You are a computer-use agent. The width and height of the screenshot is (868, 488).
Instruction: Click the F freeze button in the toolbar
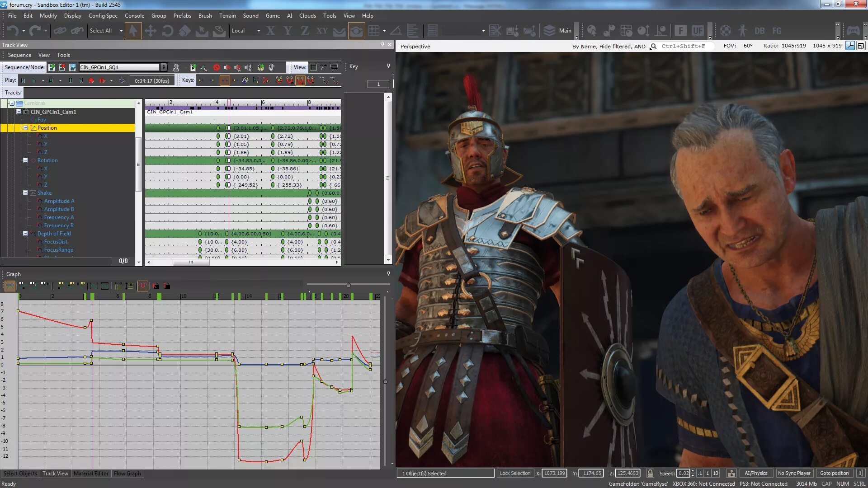point(680,31)
